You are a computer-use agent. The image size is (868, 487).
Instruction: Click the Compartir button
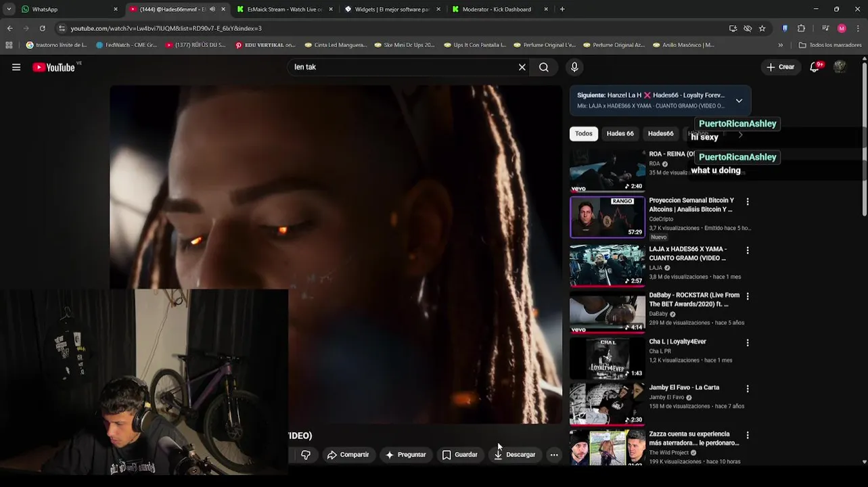348,455
